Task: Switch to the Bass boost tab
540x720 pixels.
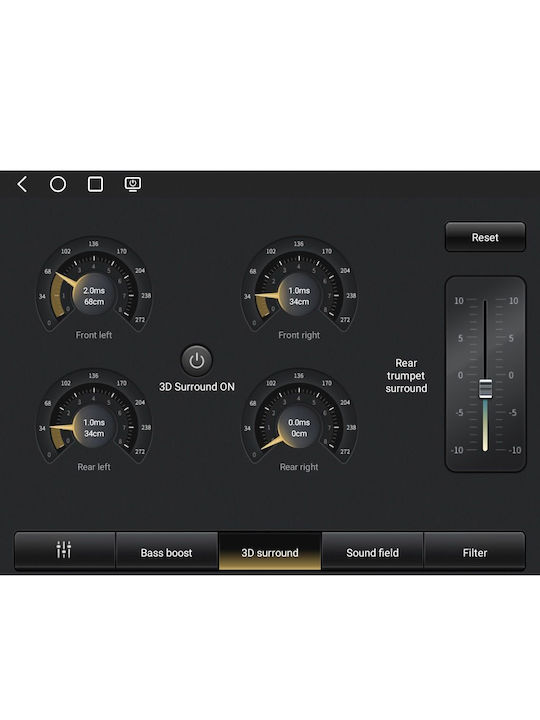Action: tap(167, 551)
